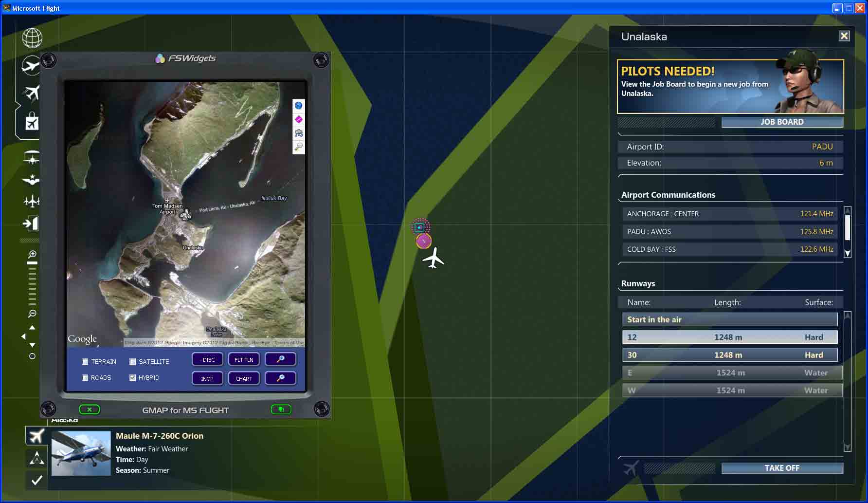Select the three airplanes formation icon
The width and height of the screenshot is (868, 503).
coord(32,201)
